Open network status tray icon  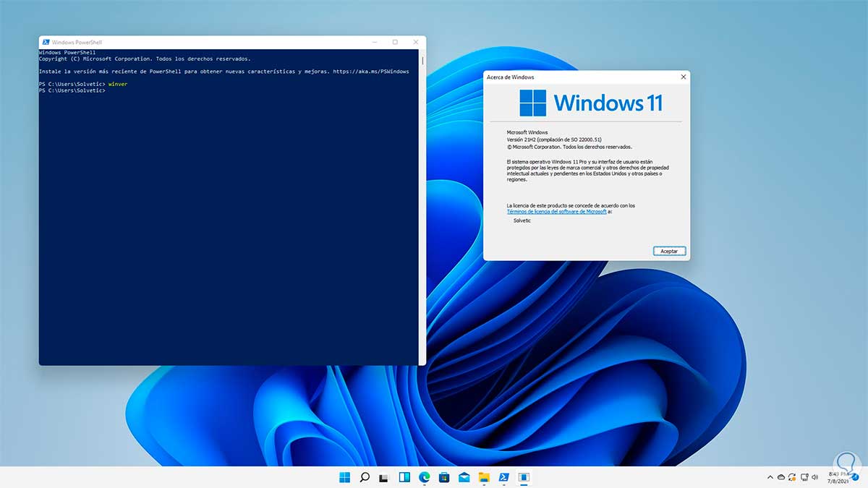click(805, 477)
